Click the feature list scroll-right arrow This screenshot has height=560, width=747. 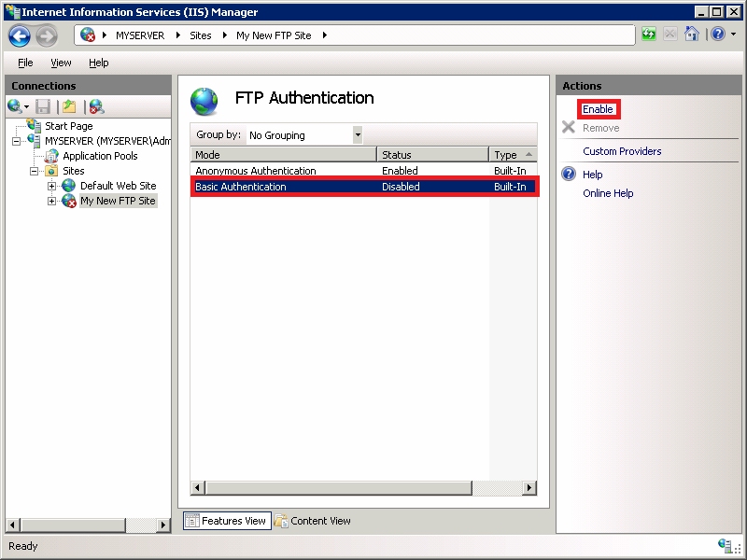pos(529,487)
